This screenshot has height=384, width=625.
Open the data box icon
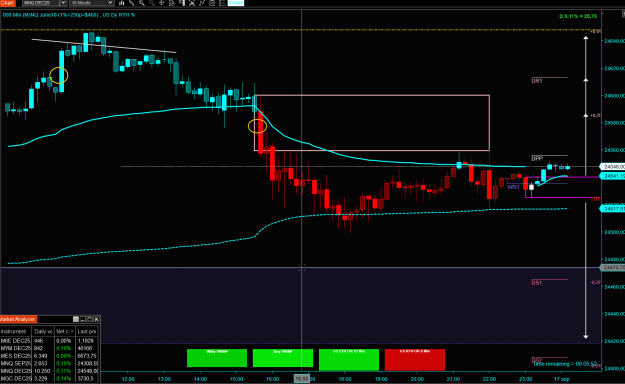172,3
